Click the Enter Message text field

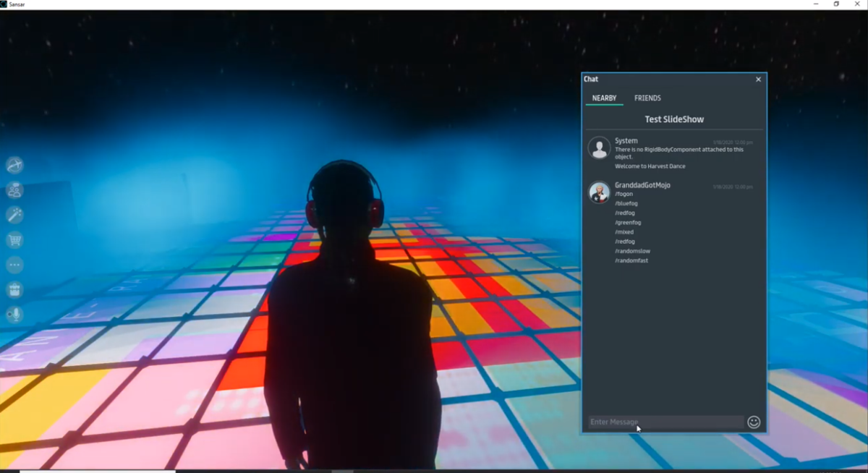(665, 422)
